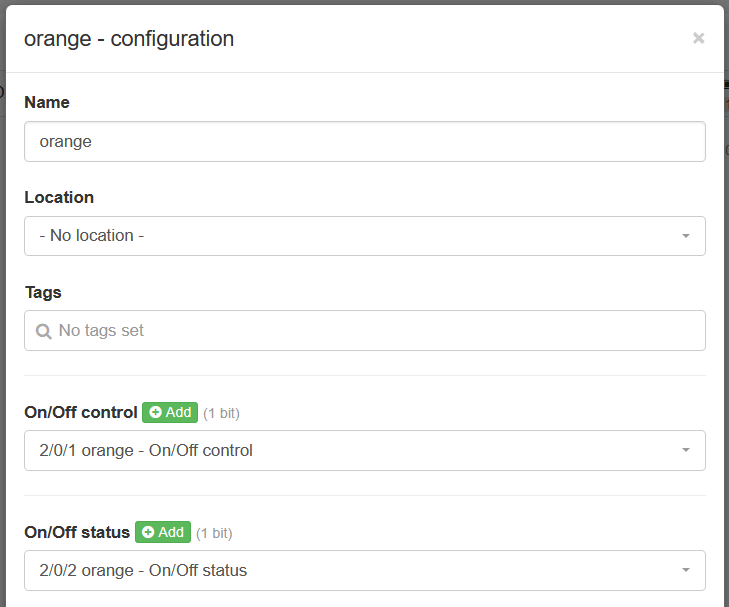Click the Tags field label
729x607 pixels.
[43, 292]
